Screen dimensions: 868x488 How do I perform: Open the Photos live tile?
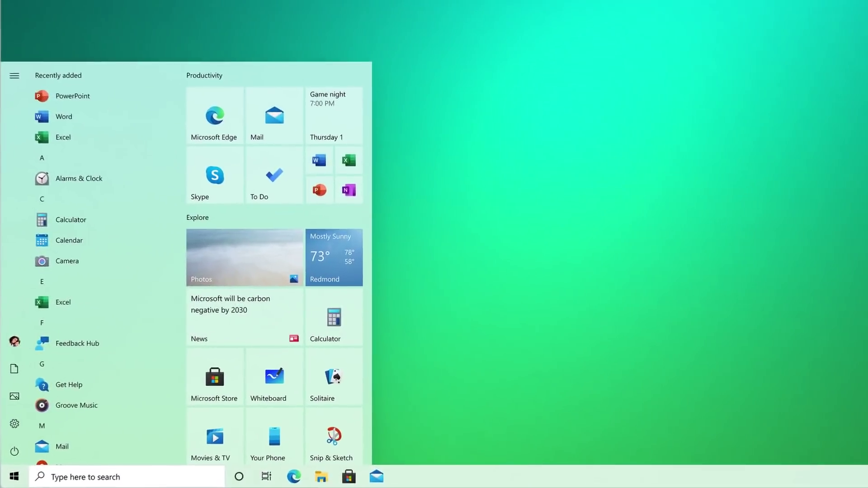coord(245,258)
